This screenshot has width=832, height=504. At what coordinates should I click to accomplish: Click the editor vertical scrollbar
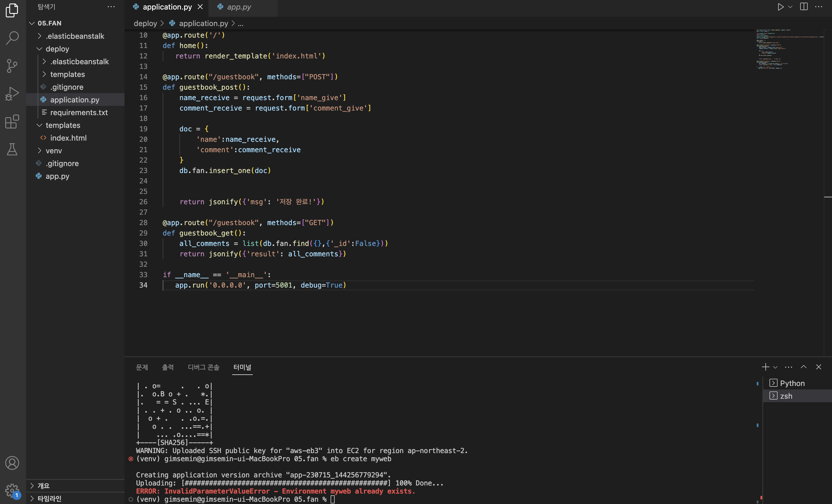pos(828,192)
